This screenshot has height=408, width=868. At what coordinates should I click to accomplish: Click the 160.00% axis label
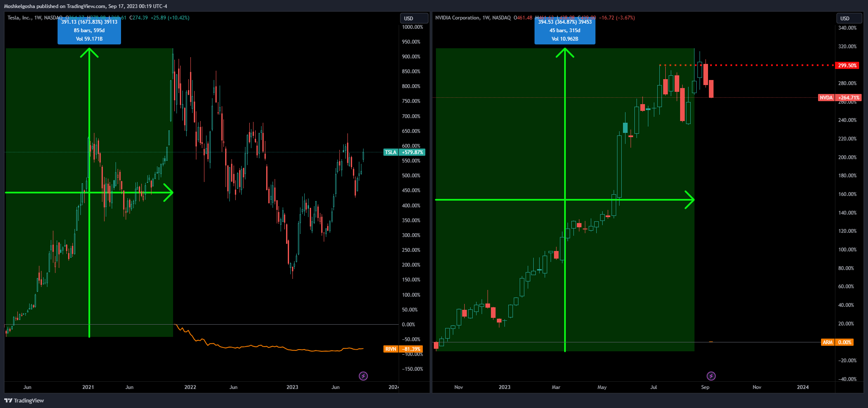[847, 194]
